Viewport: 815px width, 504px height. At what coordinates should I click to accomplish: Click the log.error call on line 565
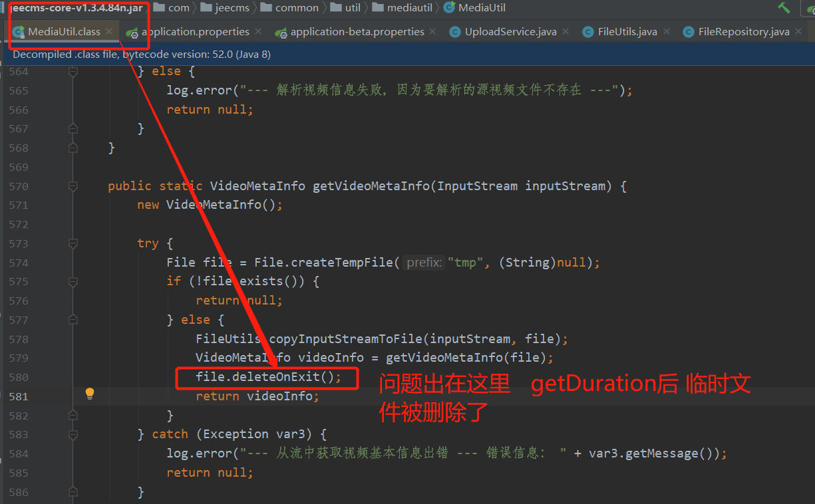[x=399, y=90]
